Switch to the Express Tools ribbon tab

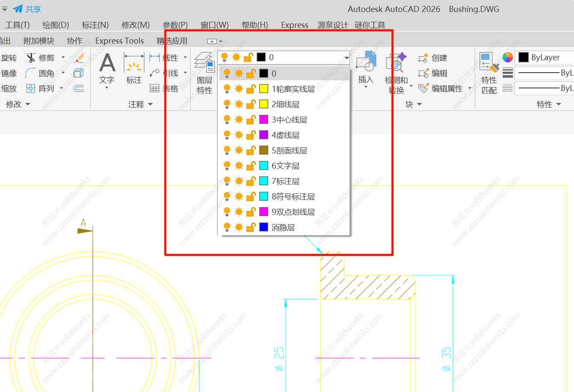point(120,41)
